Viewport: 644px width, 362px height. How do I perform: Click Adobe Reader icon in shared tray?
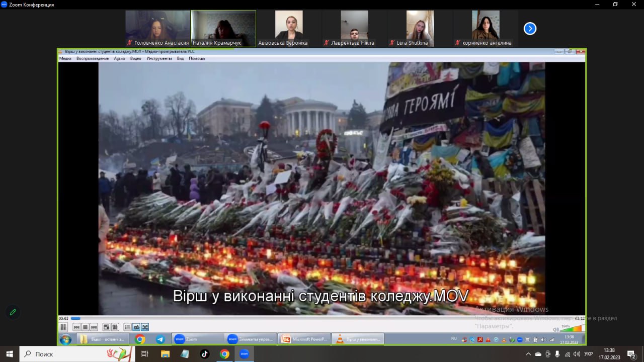coord(480,339)
